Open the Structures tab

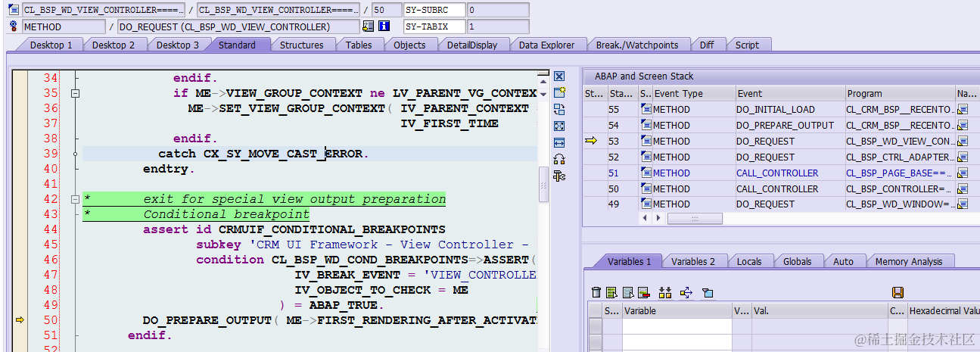click(301, 45)
